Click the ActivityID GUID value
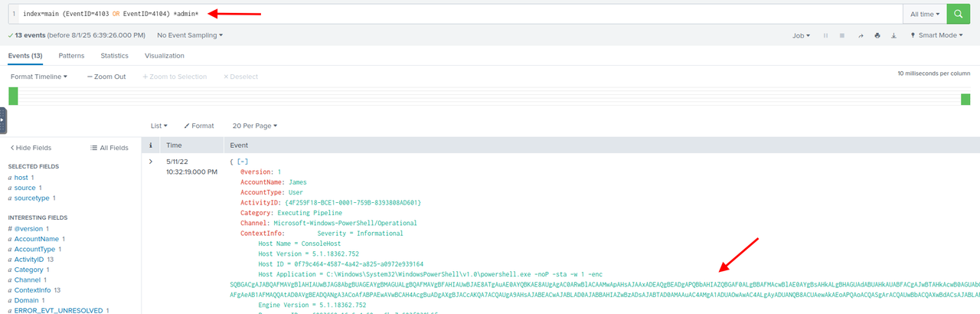The width and height of the screenshot is (980, 314). pyautogui.click(x=353, y=202)
